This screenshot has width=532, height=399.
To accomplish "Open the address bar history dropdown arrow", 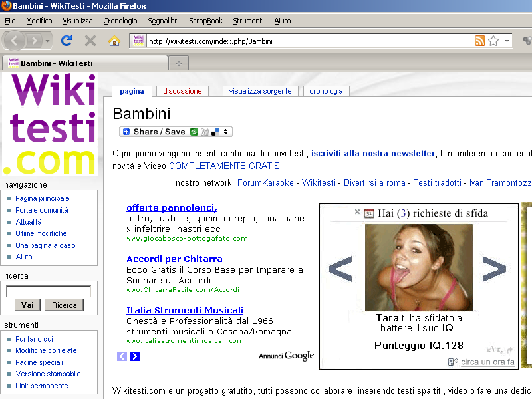I will [507, 41].
